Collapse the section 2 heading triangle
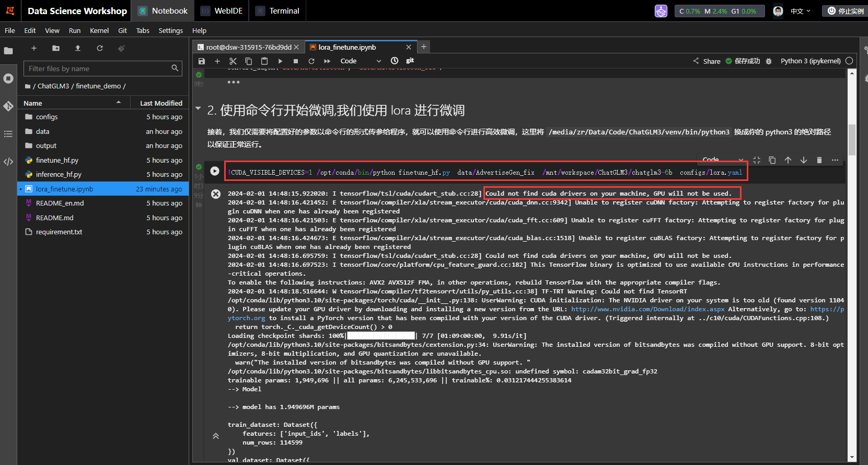 click(x=198, y=109)
